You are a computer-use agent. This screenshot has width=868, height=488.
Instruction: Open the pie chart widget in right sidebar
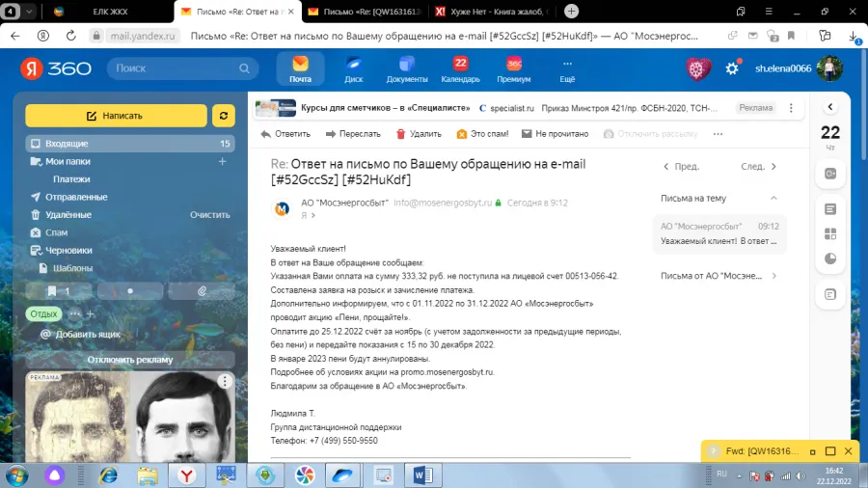pos(830,258)
